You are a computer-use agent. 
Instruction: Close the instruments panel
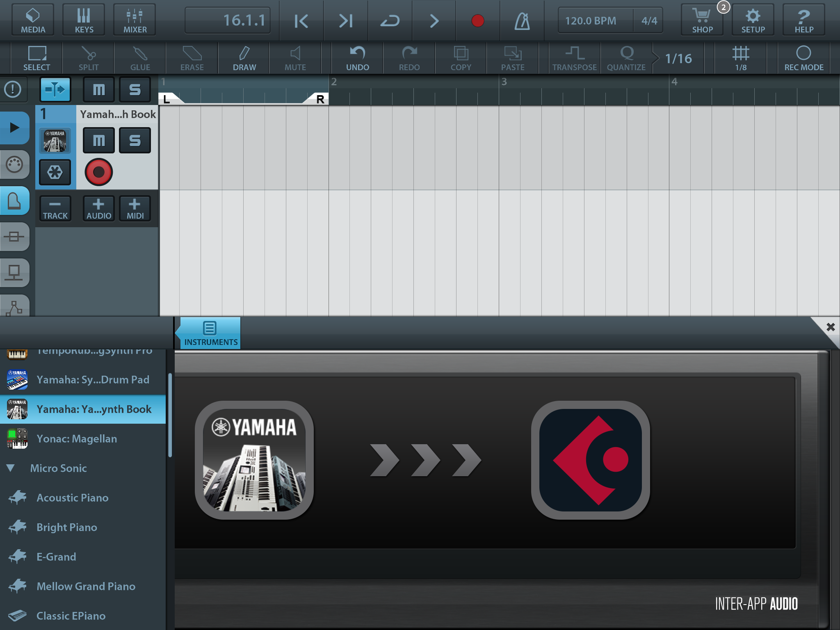(830, 327)
